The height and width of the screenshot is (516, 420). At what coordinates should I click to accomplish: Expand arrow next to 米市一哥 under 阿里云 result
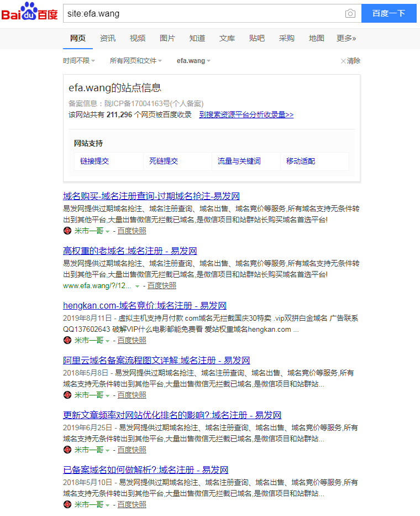click(108, 396)
